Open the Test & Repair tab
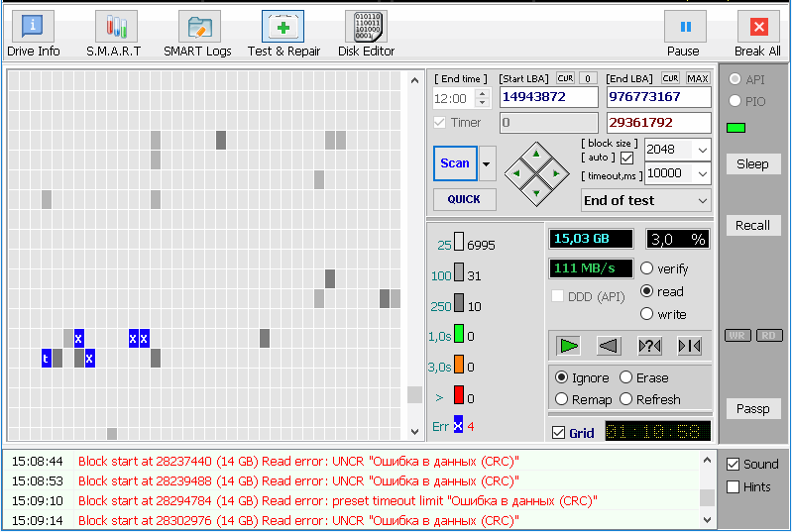The height and width of the screenshot is (532, 792). [x=283, y=35]
